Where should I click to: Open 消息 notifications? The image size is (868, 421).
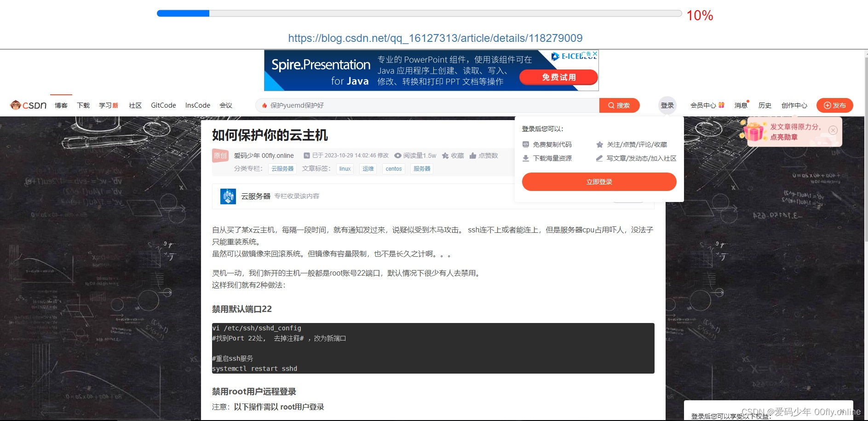[741, 105]
